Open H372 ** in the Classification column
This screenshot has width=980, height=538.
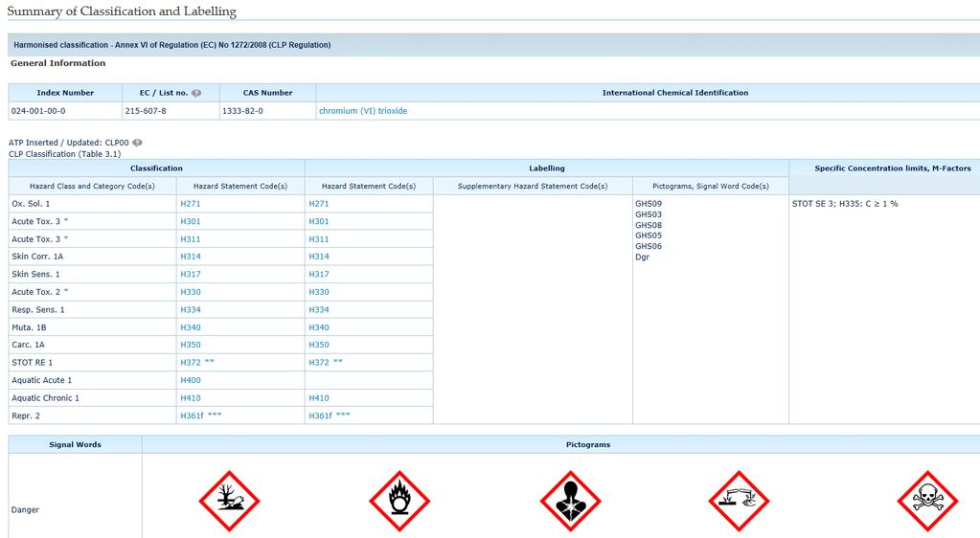point(197,363)
